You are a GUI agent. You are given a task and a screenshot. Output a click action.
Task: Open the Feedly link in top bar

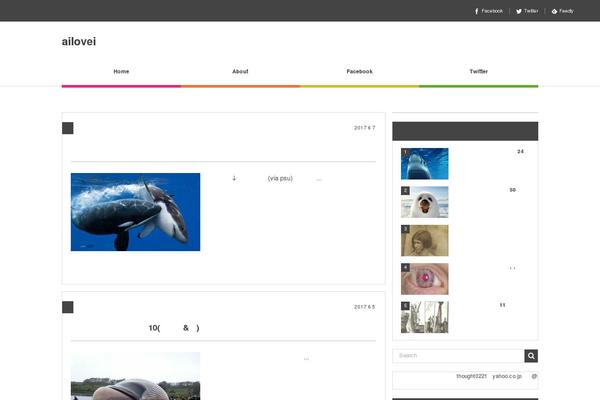562,11
